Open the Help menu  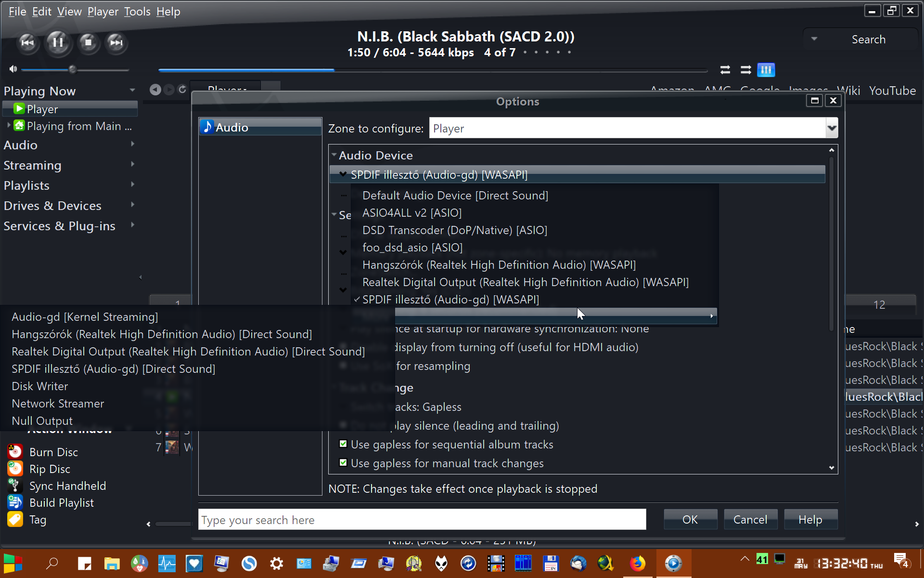coord(168,12)
